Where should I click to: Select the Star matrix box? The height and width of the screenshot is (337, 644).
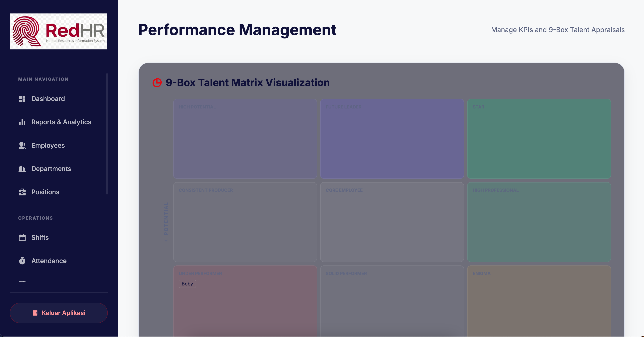(x=539, y=139)
